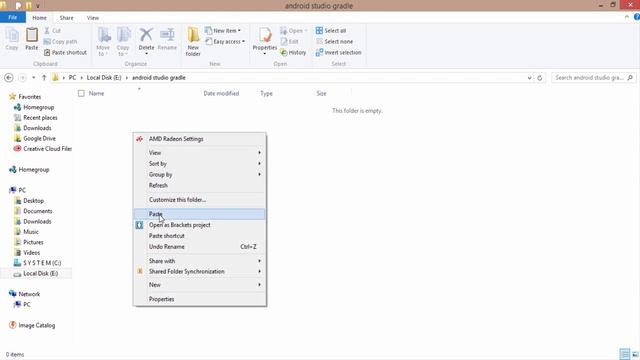Screen dimensions: 640x360
Task: Open the New submenu in context menu
Action: click(x=200, y=285)
